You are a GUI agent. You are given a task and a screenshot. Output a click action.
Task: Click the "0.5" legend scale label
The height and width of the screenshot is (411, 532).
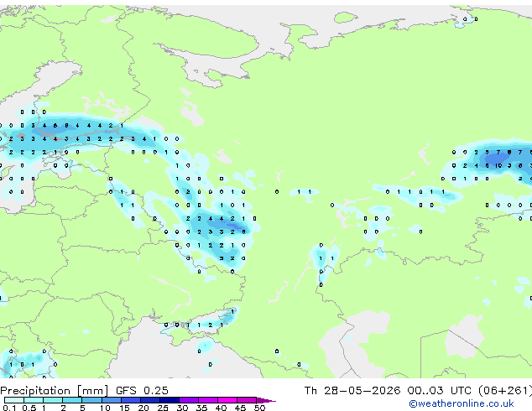pos(29,408)
